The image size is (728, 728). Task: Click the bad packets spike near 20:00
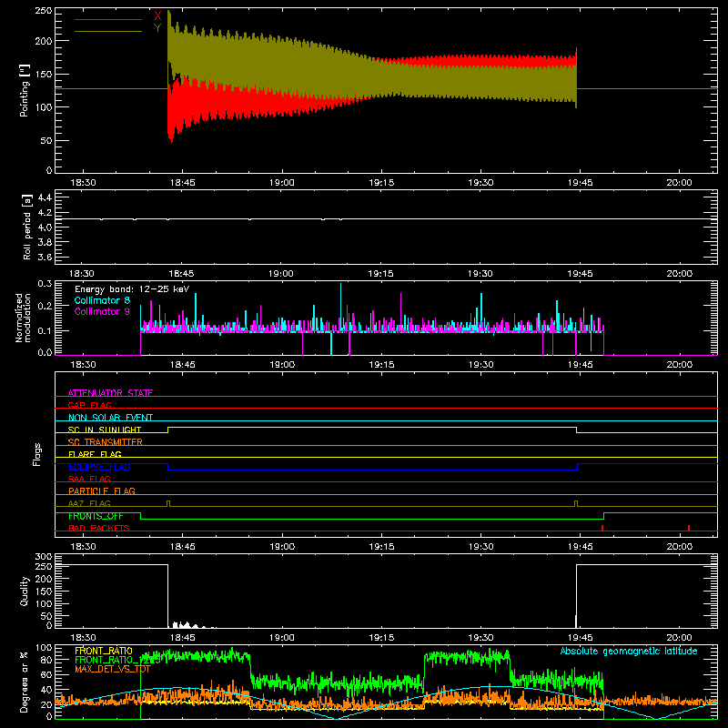(x=689, y=528)
